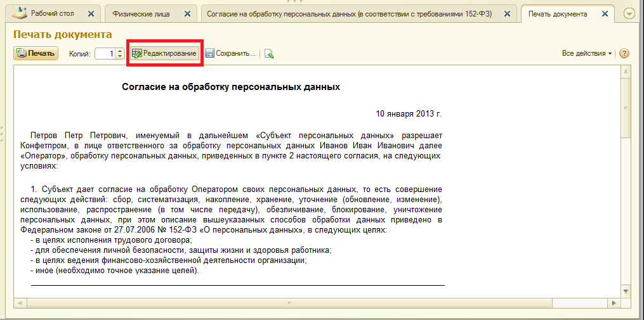Toggle the Редактирование edit mode button
644x320 pixels.
164,54
